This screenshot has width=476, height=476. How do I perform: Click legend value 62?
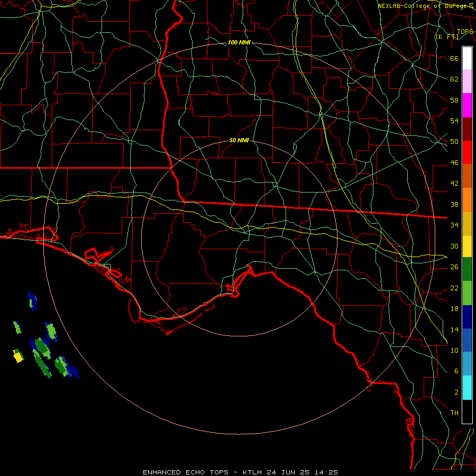point(454,79)
